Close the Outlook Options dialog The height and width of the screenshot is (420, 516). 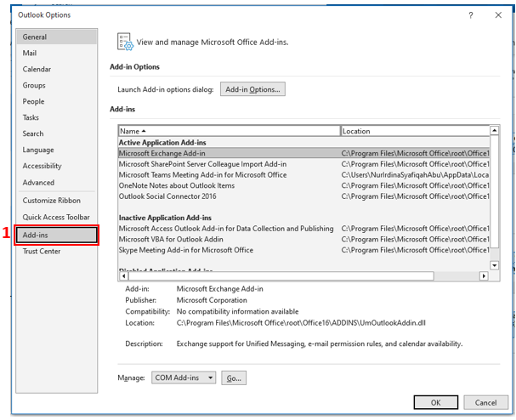pyautogui.click(x=498, y=15)
